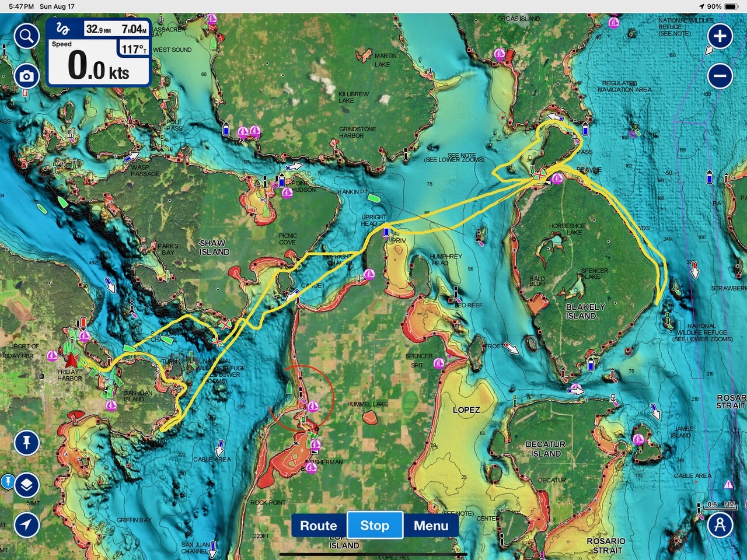Tap the 0.0 kts speed reading
This screenshot has width=747, height=560.
click(x=98, y=66)
